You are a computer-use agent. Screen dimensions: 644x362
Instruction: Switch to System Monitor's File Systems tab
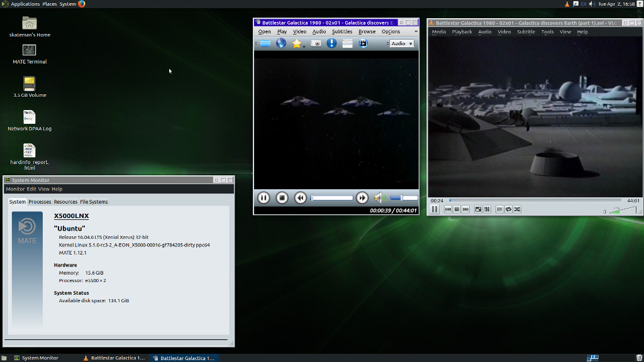[94, 202]
